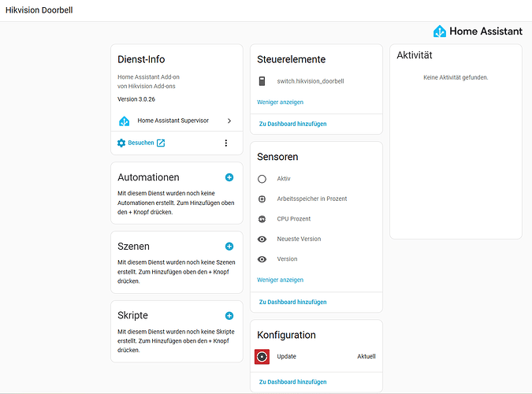Click the Hikvision Doorbell page title
The image size is (532, 394).
click(x=39, y=10)
